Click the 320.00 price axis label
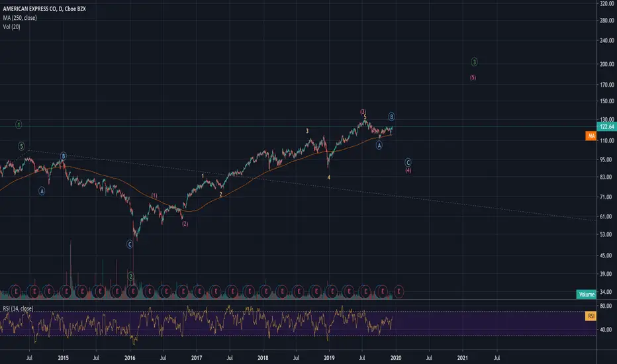This screenshot has width=617, height=364. pos(607,3)
